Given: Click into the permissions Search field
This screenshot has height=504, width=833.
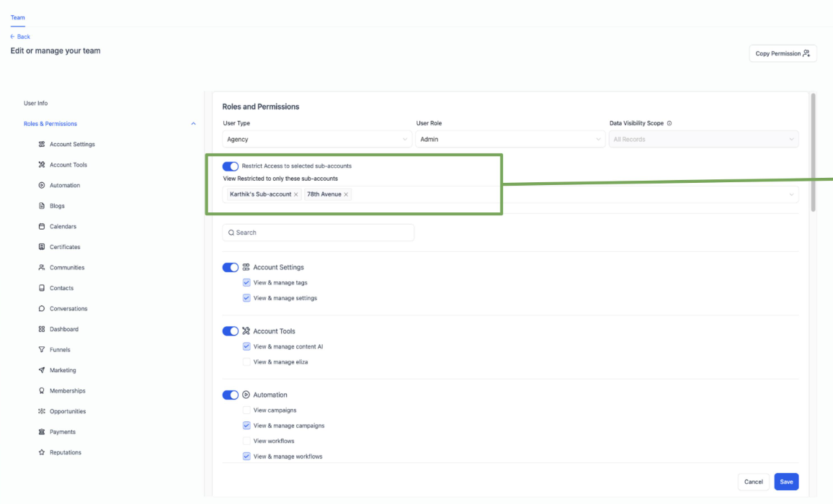Looking at the screenshot, I should 318,233.
